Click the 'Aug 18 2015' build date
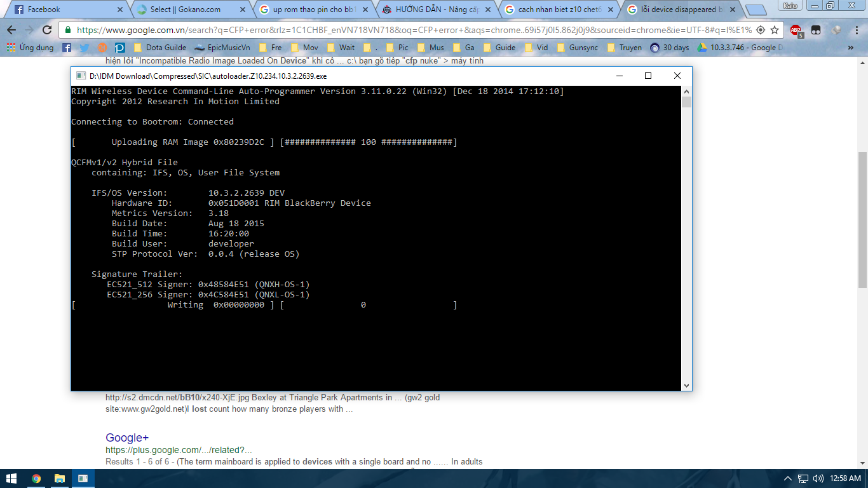This screenshot has width=868, height=488. click(x=236, y=223)
